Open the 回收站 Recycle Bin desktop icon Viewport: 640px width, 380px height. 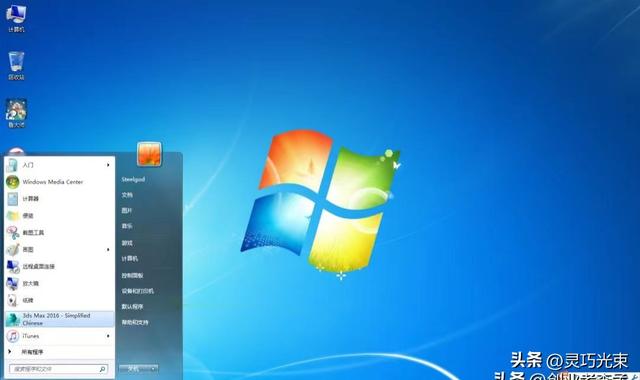click(16, 65)
